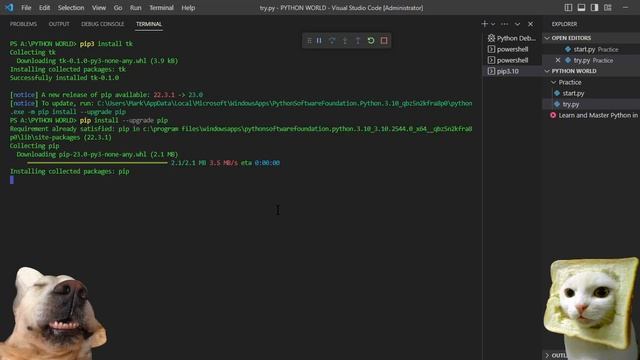The height and width of the screenshot is (360, 640).
Task: Click the 'pip install --upgrade pip' command
Action: tap(124, 120)
